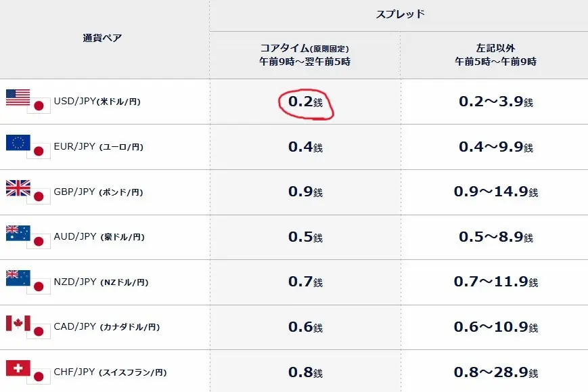
Task: Click the 0.9〜14.9銭 GBP/JPY spread value
Action: click(x=495, y=191)
